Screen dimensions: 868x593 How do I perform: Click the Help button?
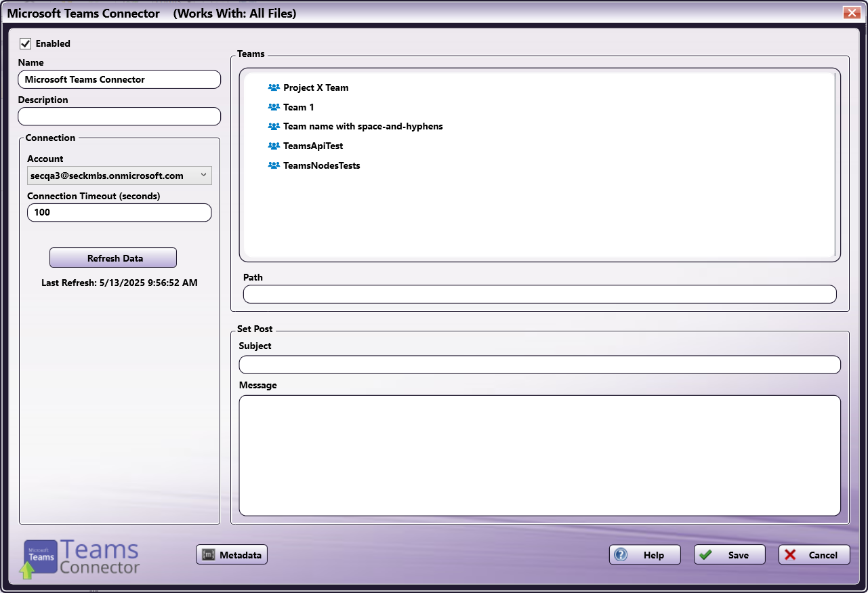pyautogui.click(x=645, y=554)
